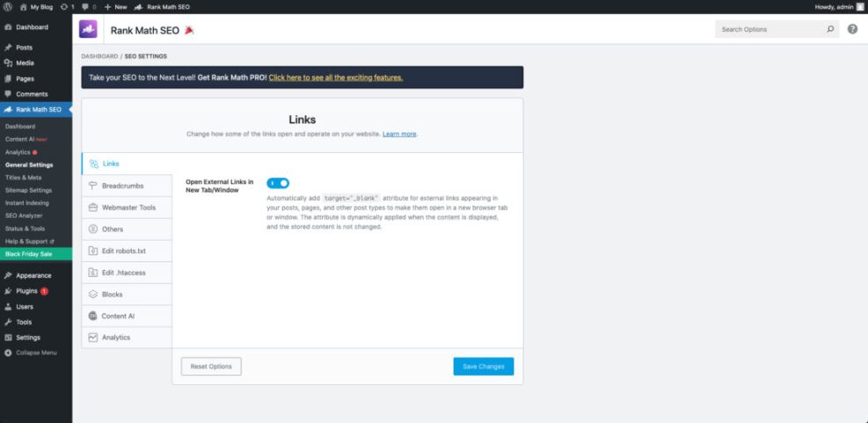The width and height of the screenshot is (868, 423).
Task: Click the Save Changes button
Action: (x=484, y=367)
